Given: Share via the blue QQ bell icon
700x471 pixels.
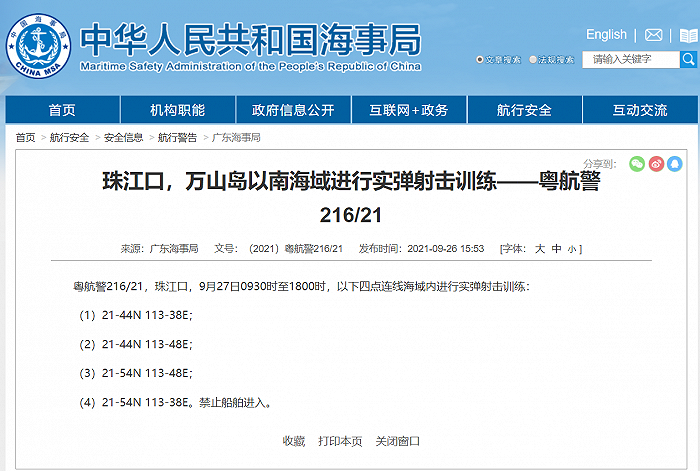Looking at the screenshot, I should [675, 164].
